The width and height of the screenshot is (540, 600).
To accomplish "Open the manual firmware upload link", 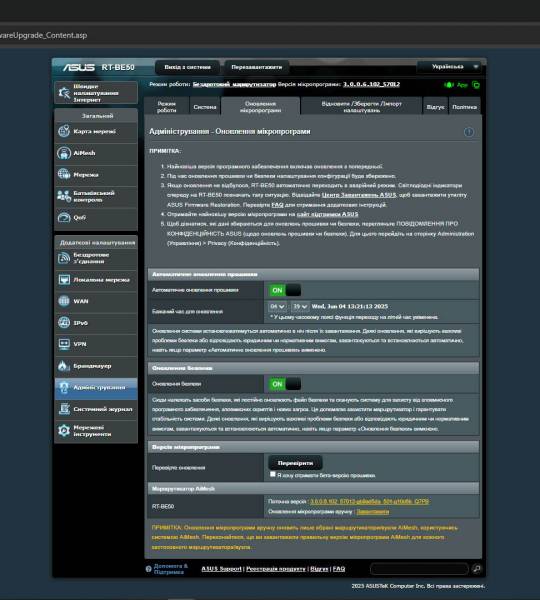I will tap(373, 512).
